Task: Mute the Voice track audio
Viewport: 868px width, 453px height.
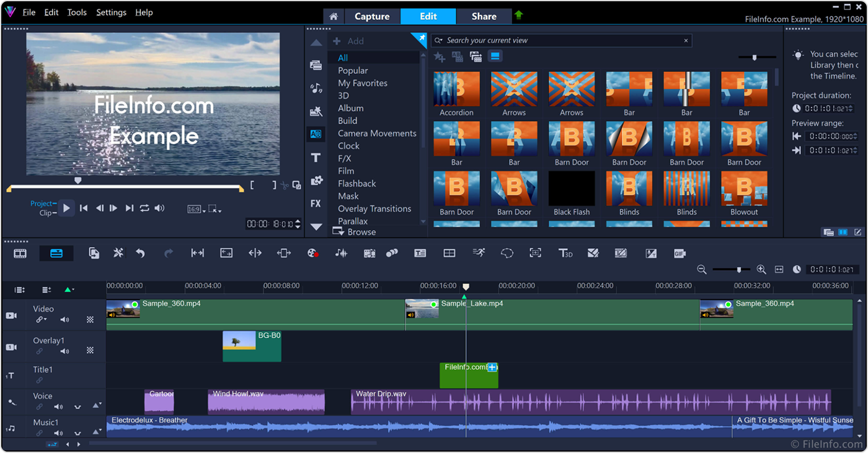Action: click(58, 407)
